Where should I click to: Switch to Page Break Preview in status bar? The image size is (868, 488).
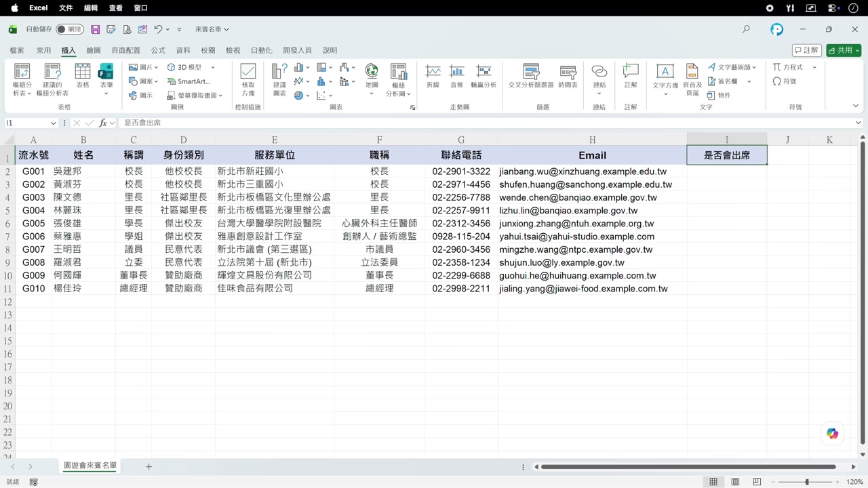click(757, 482)
